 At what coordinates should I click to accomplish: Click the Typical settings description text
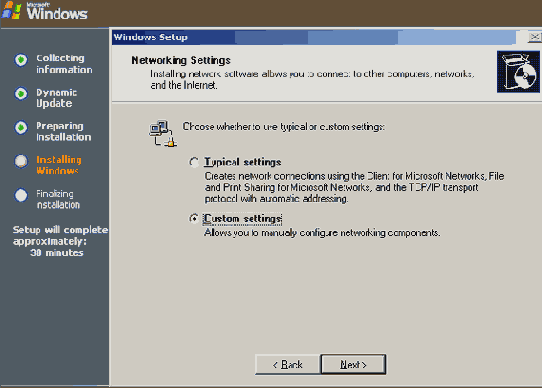pyautogui.click(x=354, y=187)
